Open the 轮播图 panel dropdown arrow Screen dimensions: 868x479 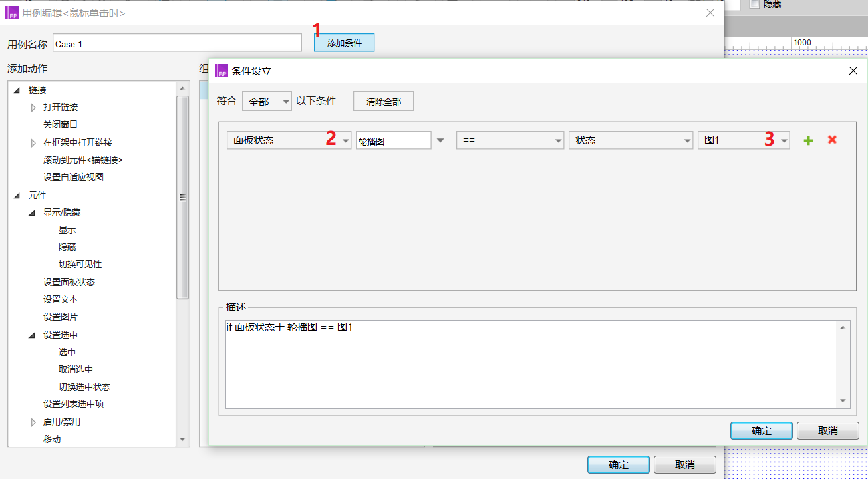tap(440, 140)
